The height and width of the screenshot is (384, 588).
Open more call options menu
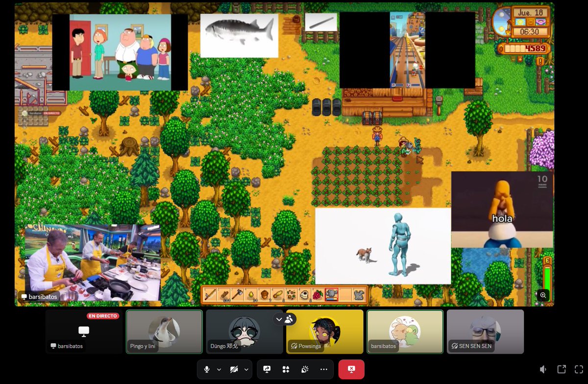pos(323,369)
